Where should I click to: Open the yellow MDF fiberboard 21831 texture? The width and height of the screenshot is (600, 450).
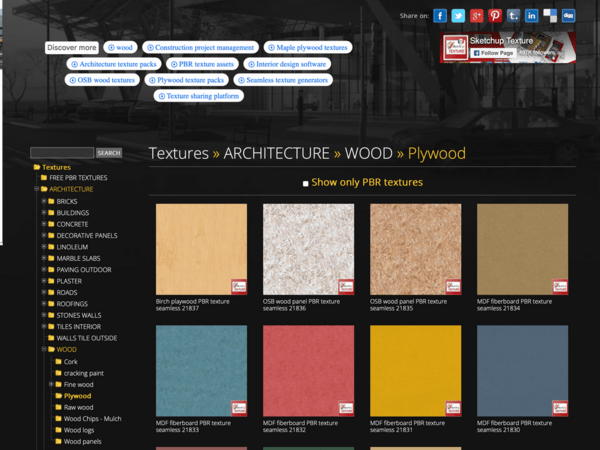pos(416,371)
